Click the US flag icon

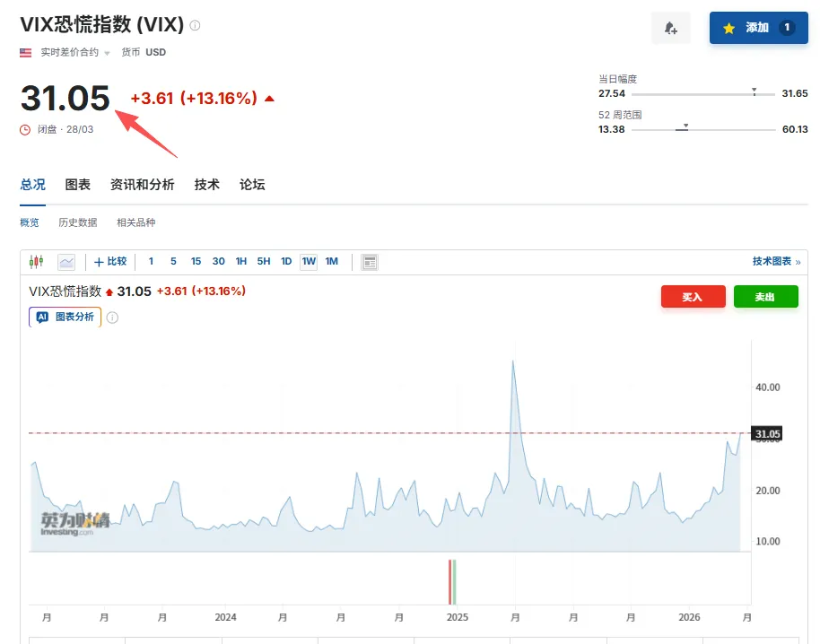26,52
